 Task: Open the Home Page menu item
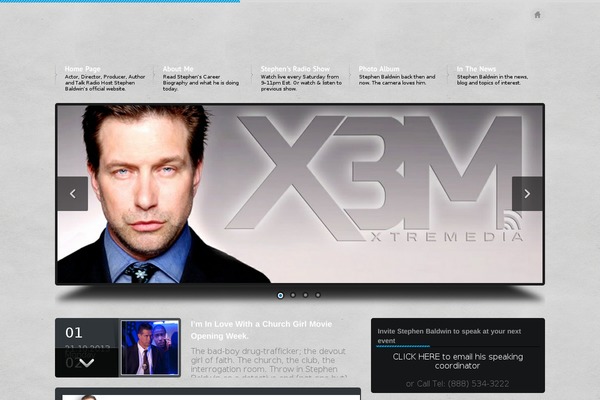pyautogui.click(x=83, y=69)
